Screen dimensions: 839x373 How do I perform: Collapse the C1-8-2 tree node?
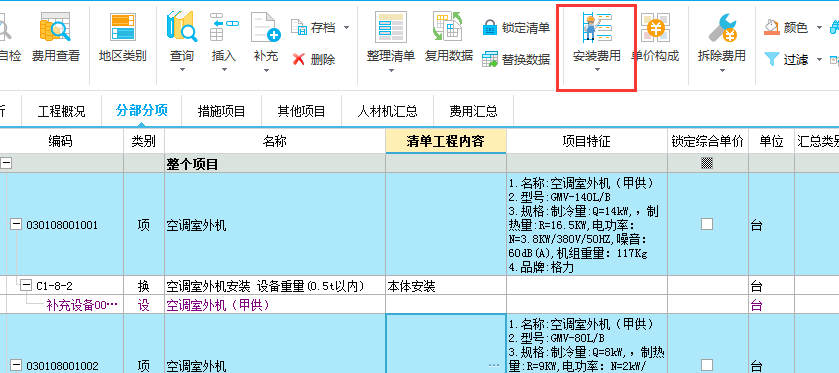[x=26, y=286]
